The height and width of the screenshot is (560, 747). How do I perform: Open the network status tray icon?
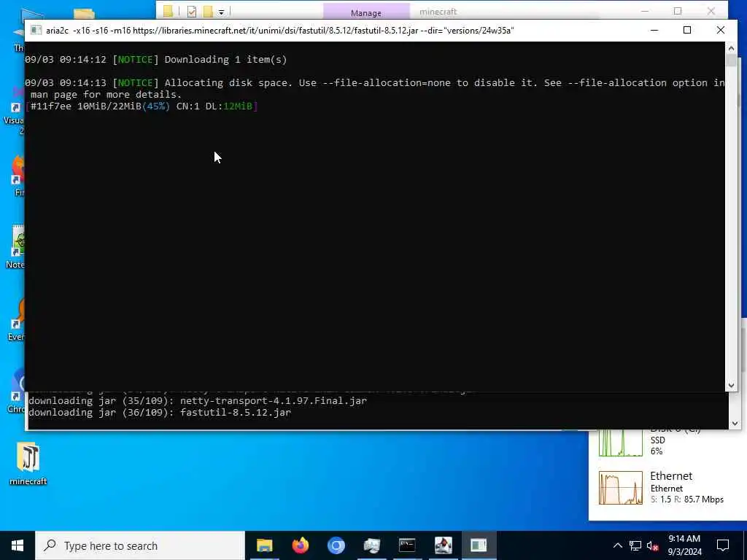(x=635, y=545)
